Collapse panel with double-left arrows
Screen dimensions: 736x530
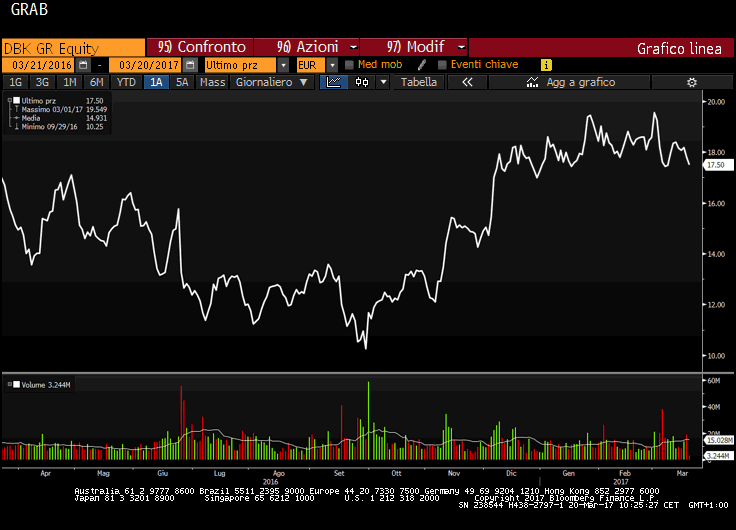tap(467, 82)
